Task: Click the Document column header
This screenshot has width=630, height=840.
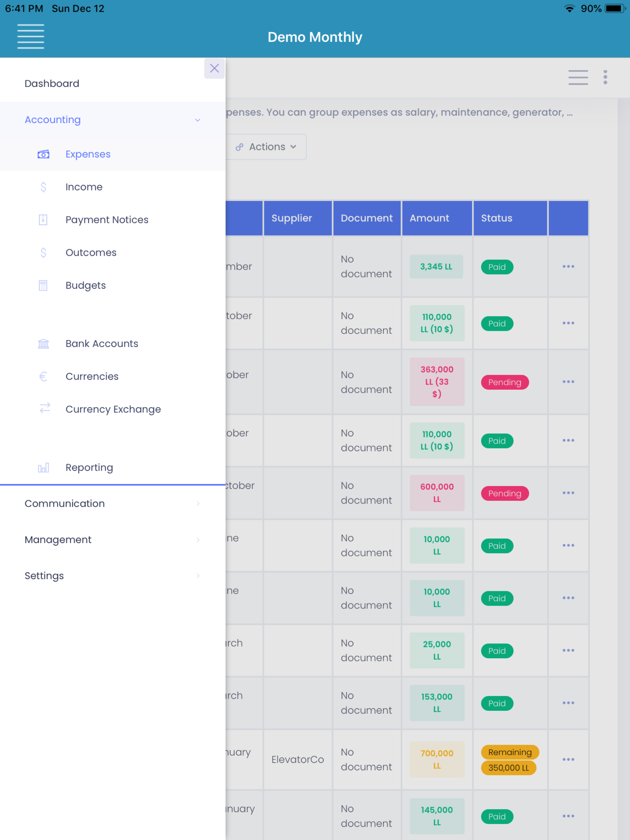Action: click(367, 218)
